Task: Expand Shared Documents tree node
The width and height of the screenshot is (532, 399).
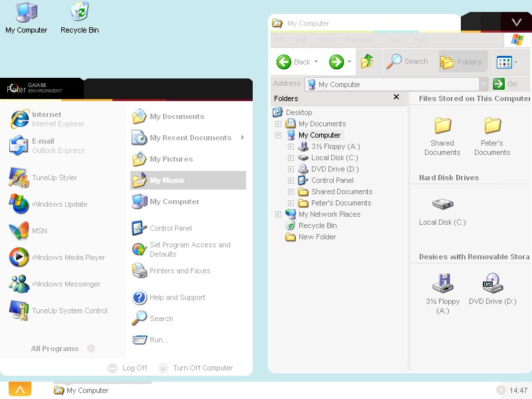Action: tap(291, 192)
